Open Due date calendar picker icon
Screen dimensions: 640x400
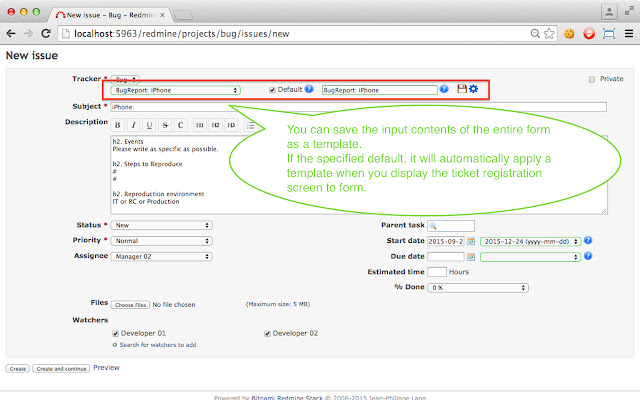coord(471,257)
